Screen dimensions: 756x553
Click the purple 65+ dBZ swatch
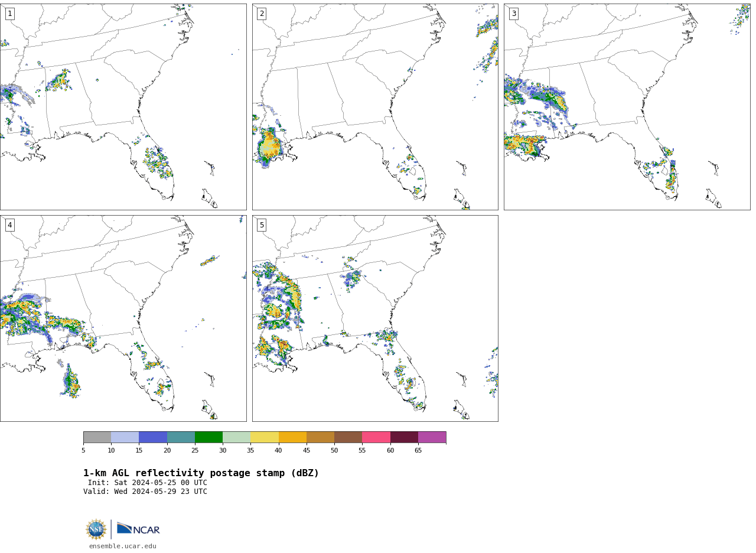click(432, 437)
